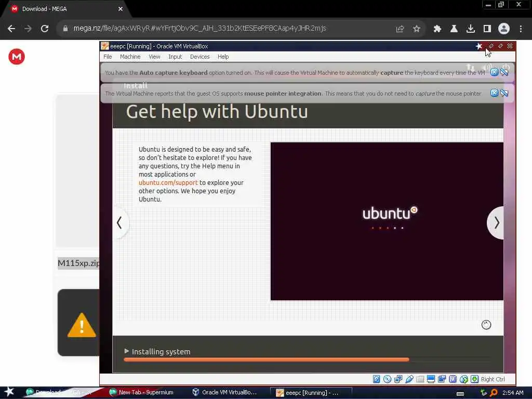Viewport: 532px width, 399px height.
Task: Click the star icon in VirtualBox title bar
Action: pyautogui.click(x=478, y=46)
